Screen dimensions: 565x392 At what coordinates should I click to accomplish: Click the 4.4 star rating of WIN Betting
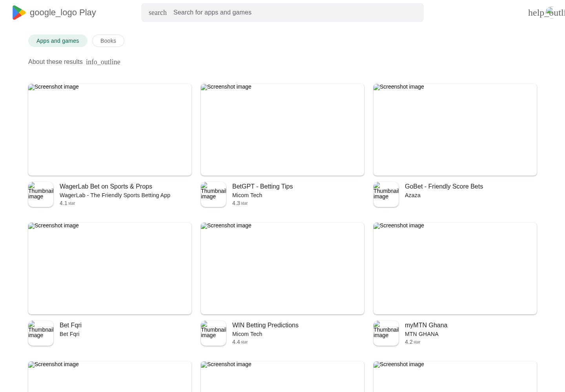tap(240, 342)
